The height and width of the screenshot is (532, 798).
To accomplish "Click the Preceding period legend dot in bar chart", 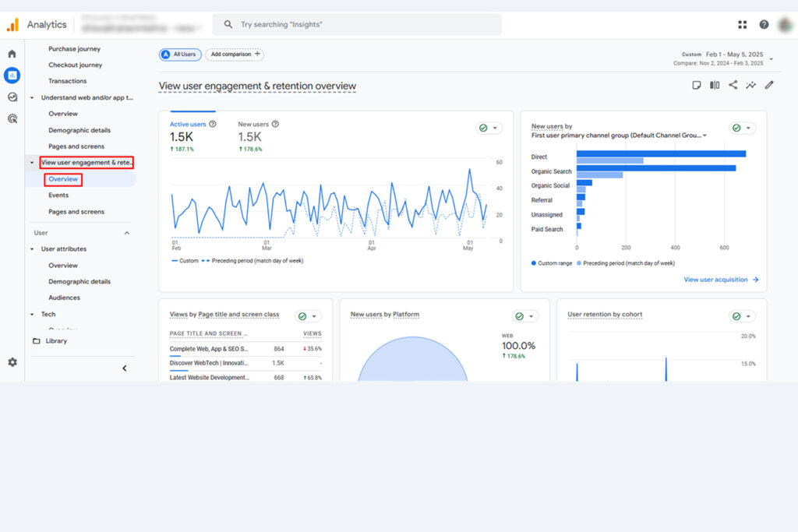I will [579, 263].
